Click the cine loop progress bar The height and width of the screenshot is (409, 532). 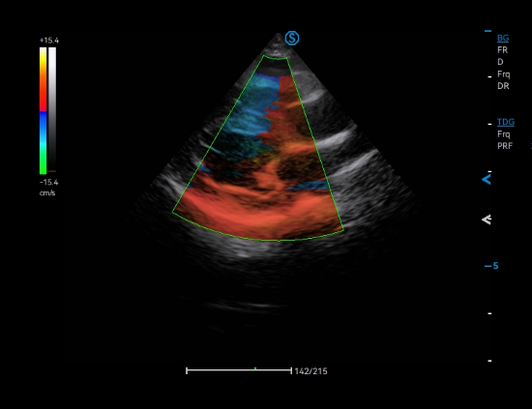239,370
